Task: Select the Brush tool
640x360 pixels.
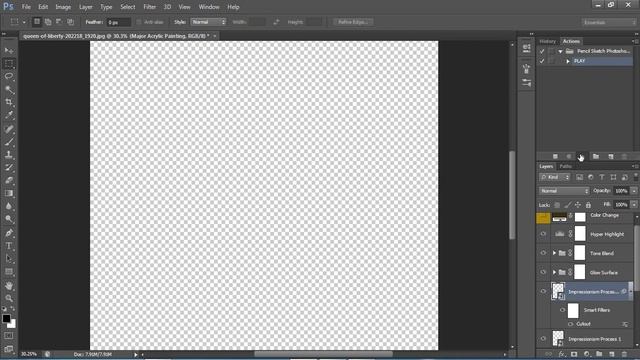Action: [9, 142]
